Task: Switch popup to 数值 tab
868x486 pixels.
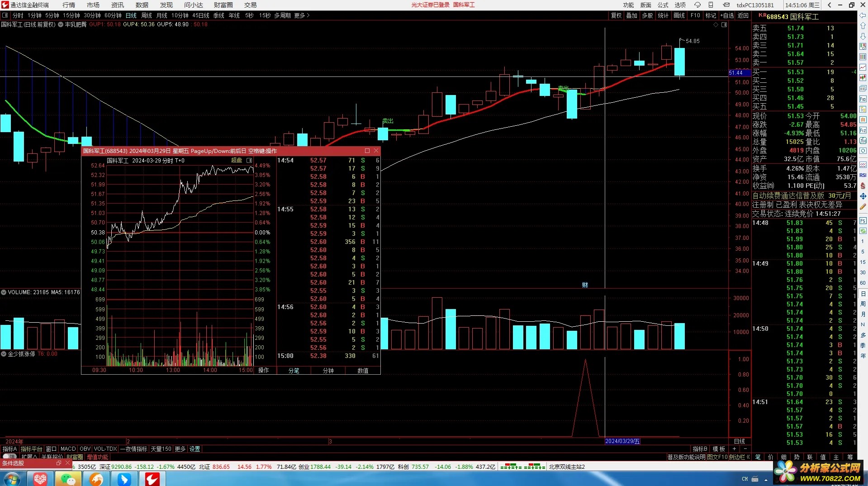Action: pyautogui.click(x=363, y=370)
